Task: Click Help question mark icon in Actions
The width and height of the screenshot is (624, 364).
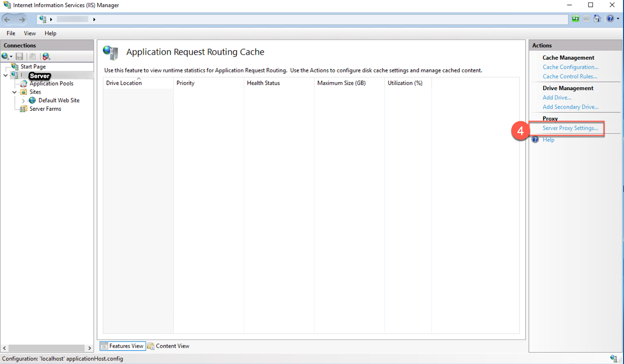Action: click(x=535, y=140)
